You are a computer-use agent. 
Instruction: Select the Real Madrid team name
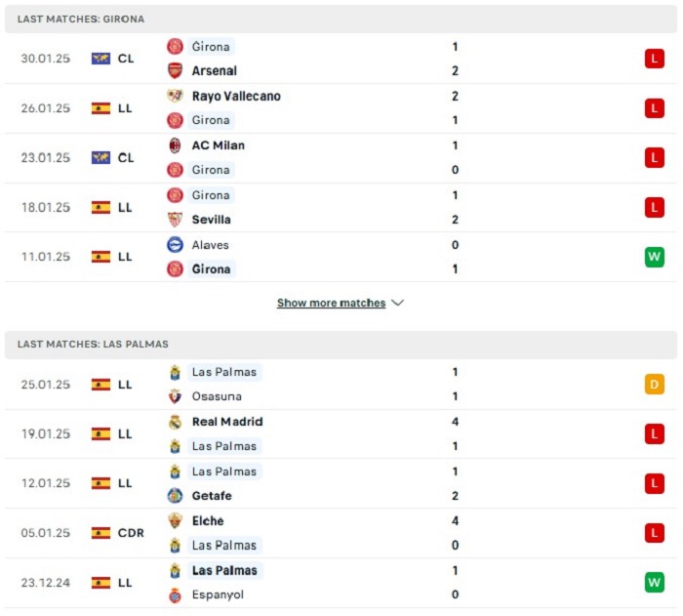click(227, 422)
